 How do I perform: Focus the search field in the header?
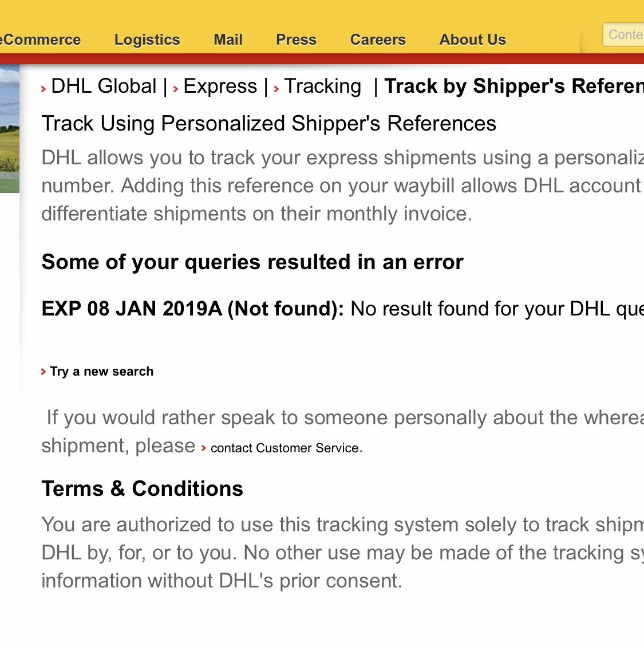[x=624, y=35]
